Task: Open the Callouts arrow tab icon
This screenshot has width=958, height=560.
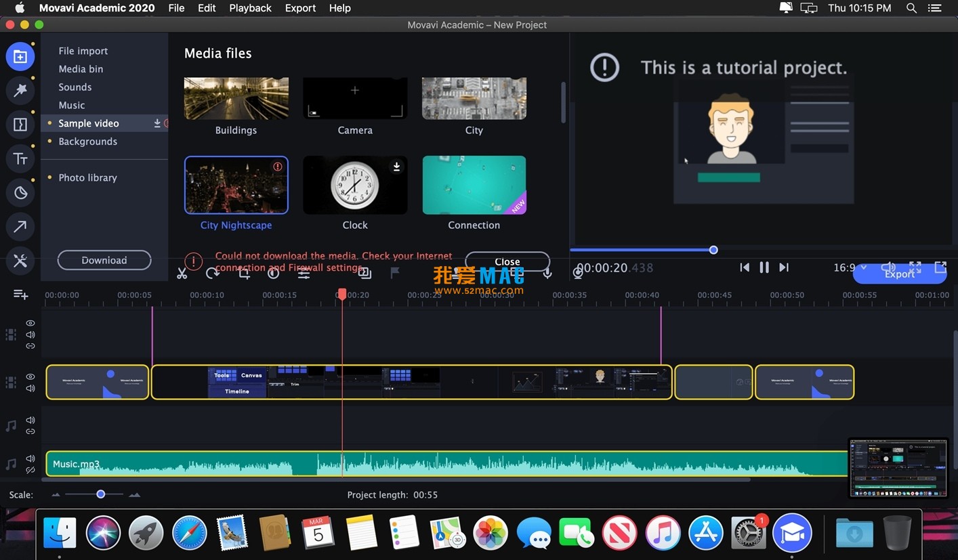Action: (20, 227)
